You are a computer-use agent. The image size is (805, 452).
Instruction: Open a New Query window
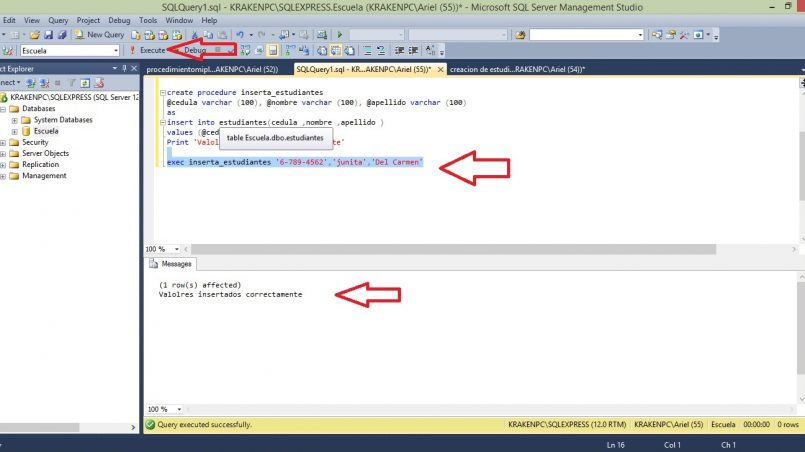(x=99, y=35)
